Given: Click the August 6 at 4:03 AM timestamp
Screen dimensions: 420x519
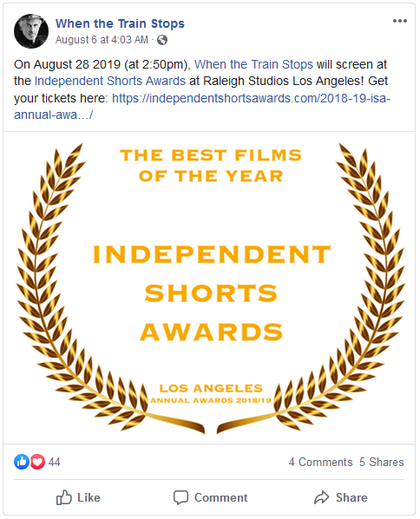Looking at the screenshot, I should [102, 40].
